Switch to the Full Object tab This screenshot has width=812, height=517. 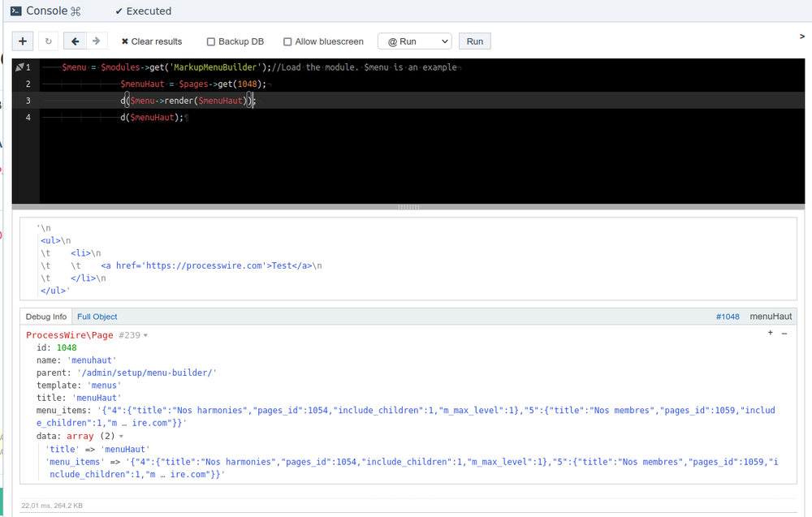[x=97, y=317]
